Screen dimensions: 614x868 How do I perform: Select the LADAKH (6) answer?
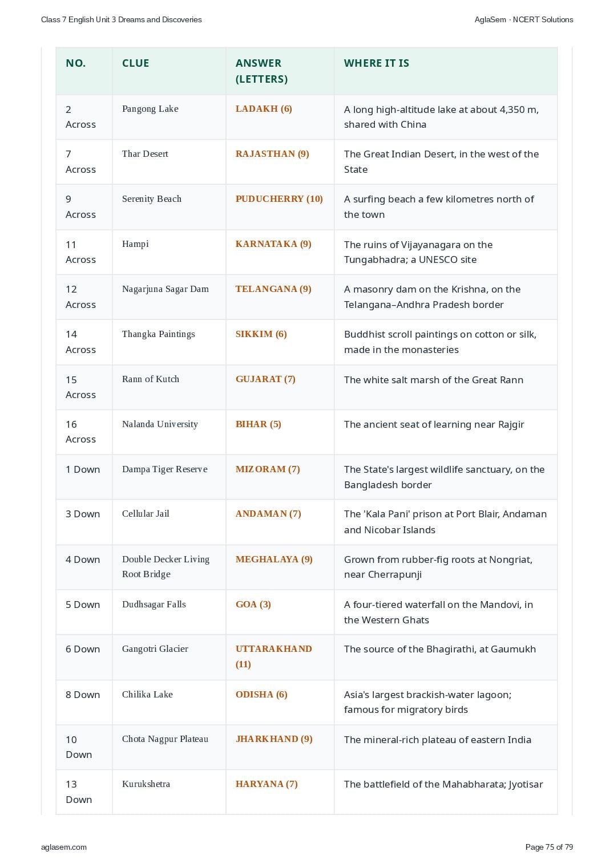(x=264, y=109)
